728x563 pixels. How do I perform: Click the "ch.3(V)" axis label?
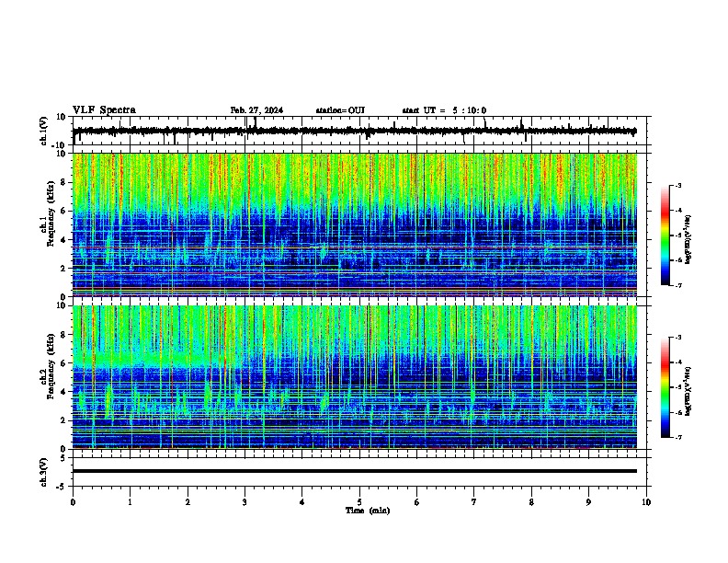44,472
